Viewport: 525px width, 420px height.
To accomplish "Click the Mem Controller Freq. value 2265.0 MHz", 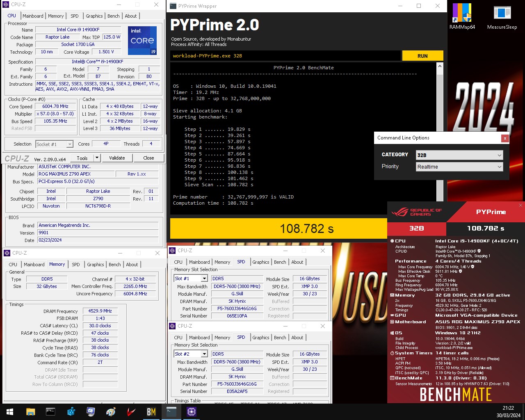I will point(135,286).
